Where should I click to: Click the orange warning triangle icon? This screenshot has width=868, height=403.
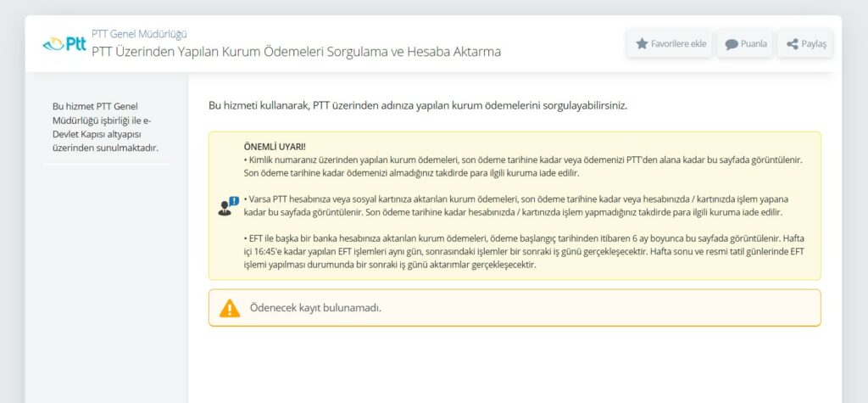point(229,308)
